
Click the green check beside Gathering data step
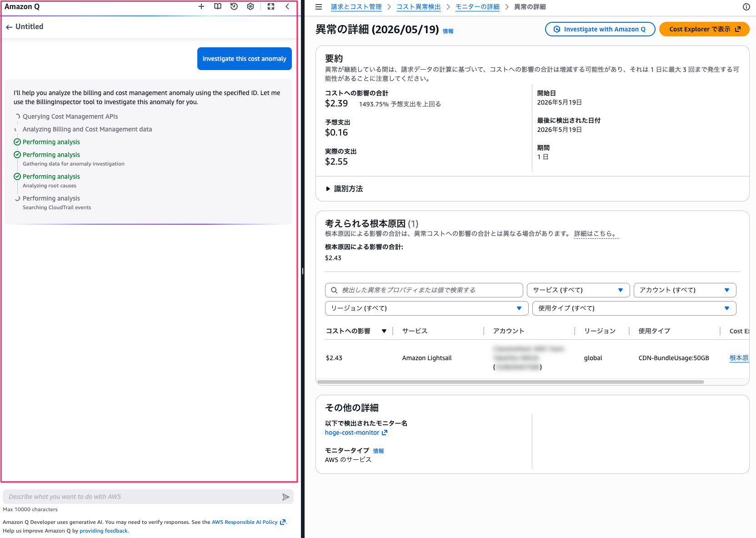click(x=17, y=155)
